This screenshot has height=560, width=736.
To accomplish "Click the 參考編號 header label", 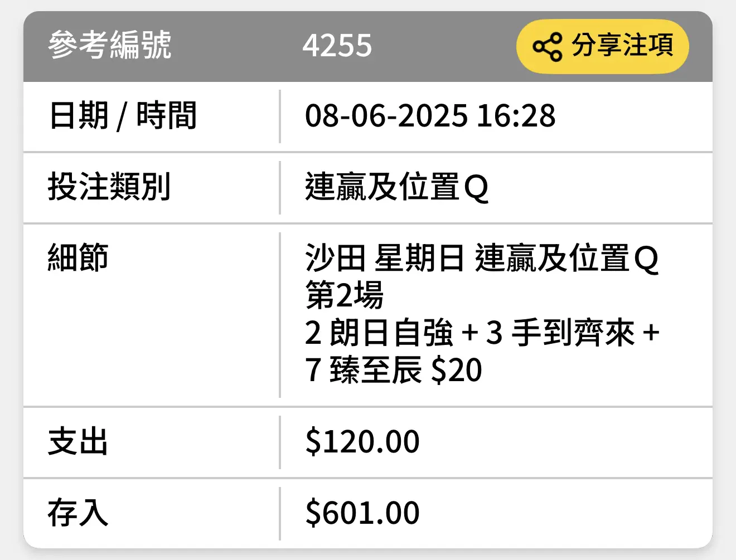I will pos(110,45).
